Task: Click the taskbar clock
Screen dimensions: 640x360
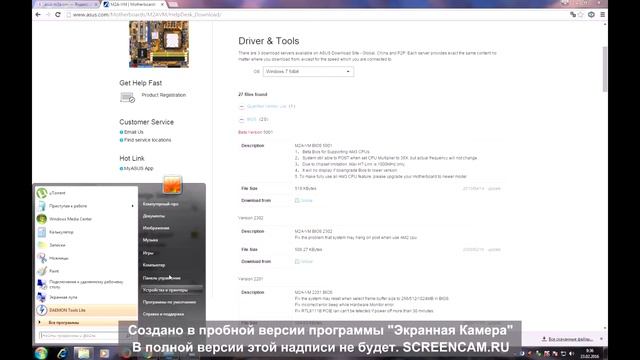Action: click(x=589, y=353)
